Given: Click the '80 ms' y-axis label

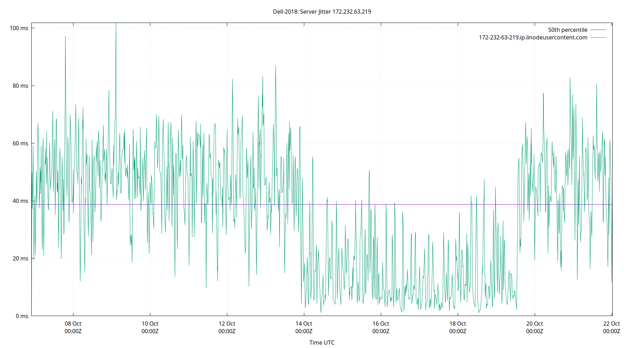Looking at the screenshot, I should coord(21,86).
